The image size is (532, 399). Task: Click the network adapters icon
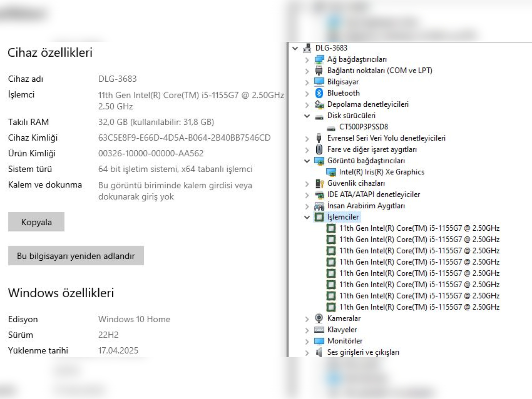pyautogui.click(x=319, y=59)
